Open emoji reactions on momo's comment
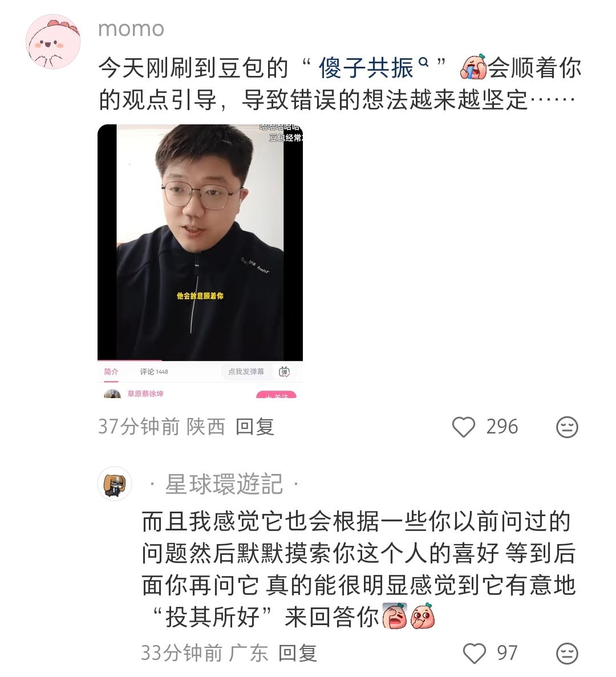 pos(567,427)
